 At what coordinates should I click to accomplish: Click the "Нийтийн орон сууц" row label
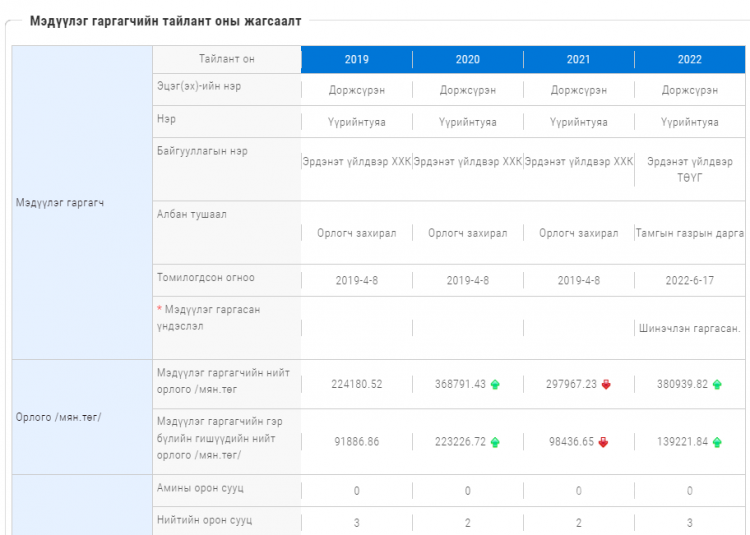pyautogui.click(x=204, y=520)
